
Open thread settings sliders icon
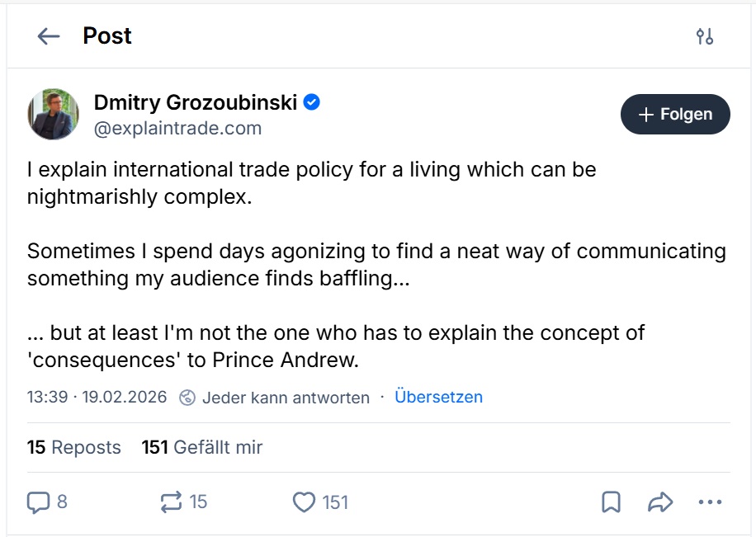pos(704,36)
